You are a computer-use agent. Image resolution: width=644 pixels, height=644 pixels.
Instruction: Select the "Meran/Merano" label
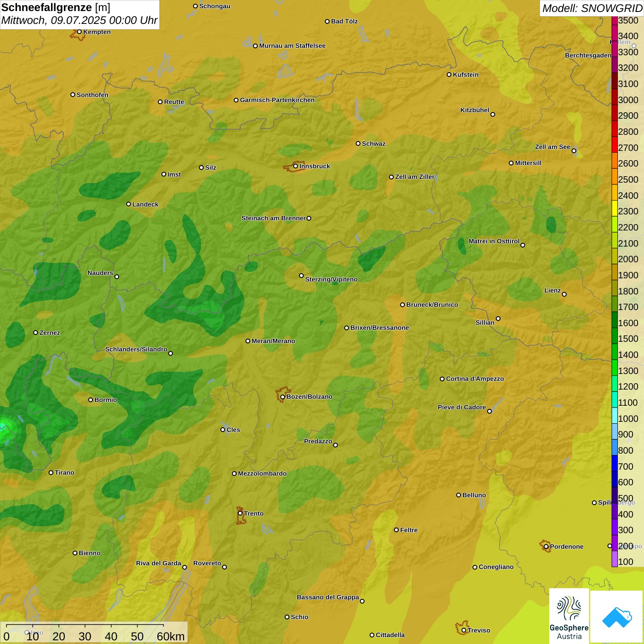[273, 341]
